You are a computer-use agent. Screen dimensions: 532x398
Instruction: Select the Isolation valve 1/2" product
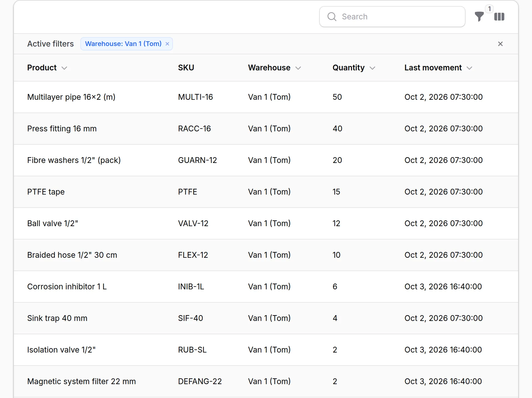[x=61, y=350]
